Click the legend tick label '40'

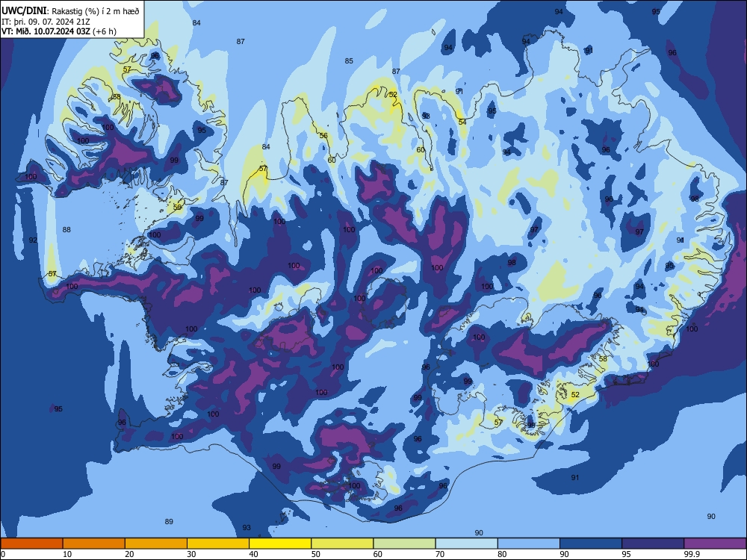254,554
